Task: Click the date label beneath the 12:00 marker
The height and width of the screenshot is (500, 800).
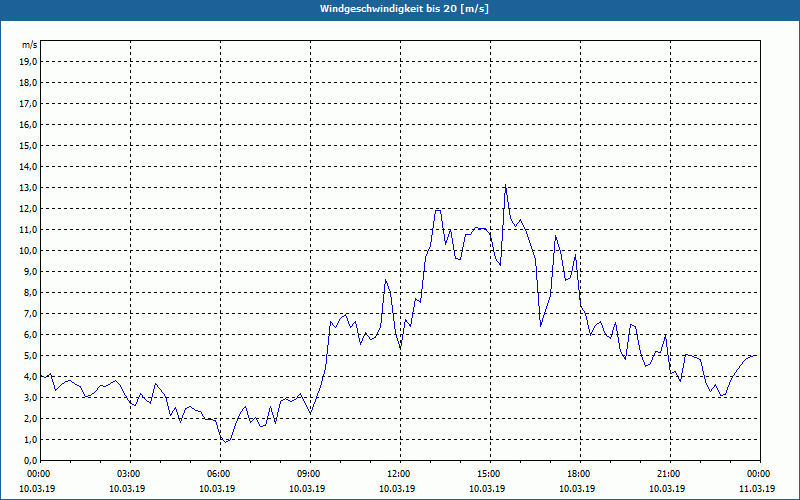Action: [399, 489]
